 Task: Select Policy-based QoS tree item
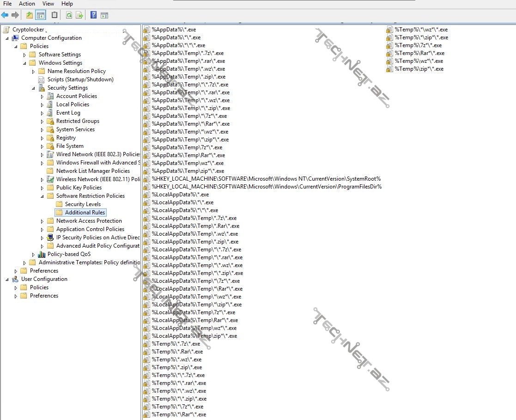68,254
